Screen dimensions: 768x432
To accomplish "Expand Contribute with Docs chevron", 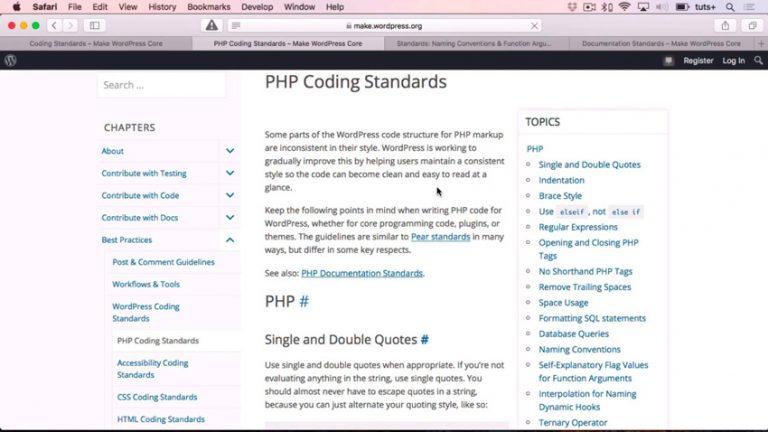I will tap(230, 217).
